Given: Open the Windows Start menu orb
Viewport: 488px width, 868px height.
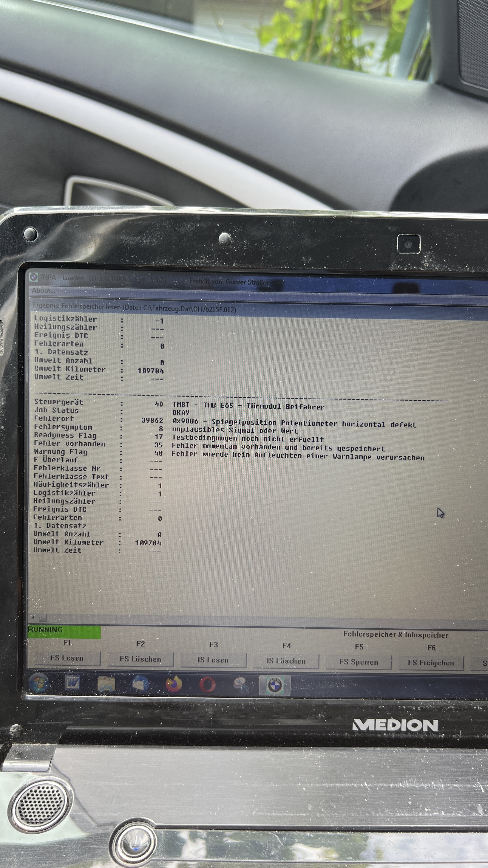Looking at the screenshot, I should (39, 683).
